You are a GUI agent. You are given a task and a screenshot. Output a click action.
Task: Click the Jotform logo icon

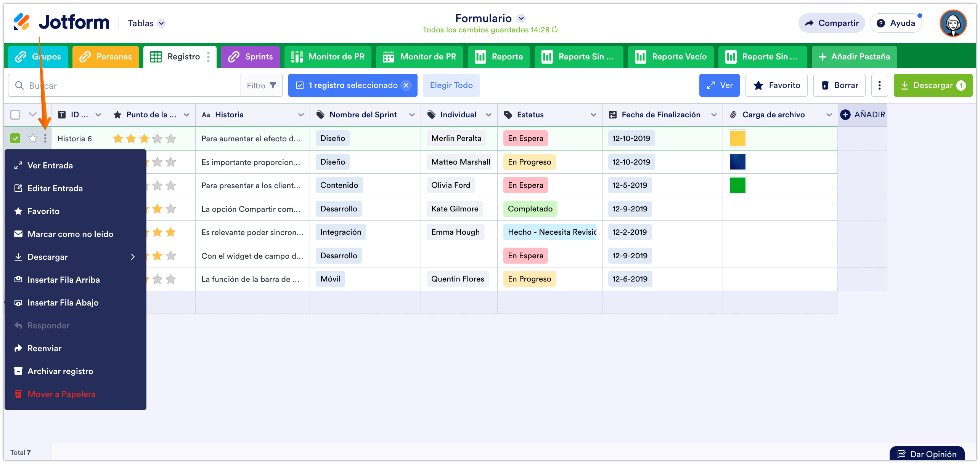pyautogui.click(x=22, y=22)
